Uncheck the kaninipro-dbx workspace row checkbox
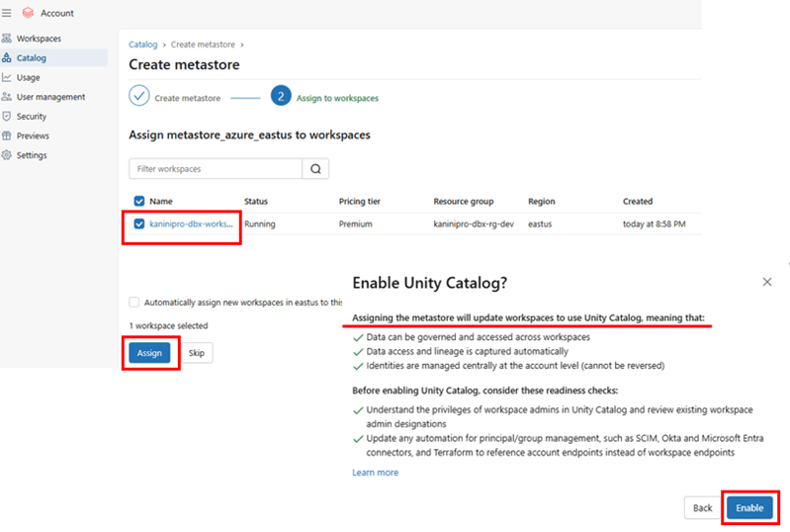The width and height of the screenshot is (790, 532). (x=139, y=224)
